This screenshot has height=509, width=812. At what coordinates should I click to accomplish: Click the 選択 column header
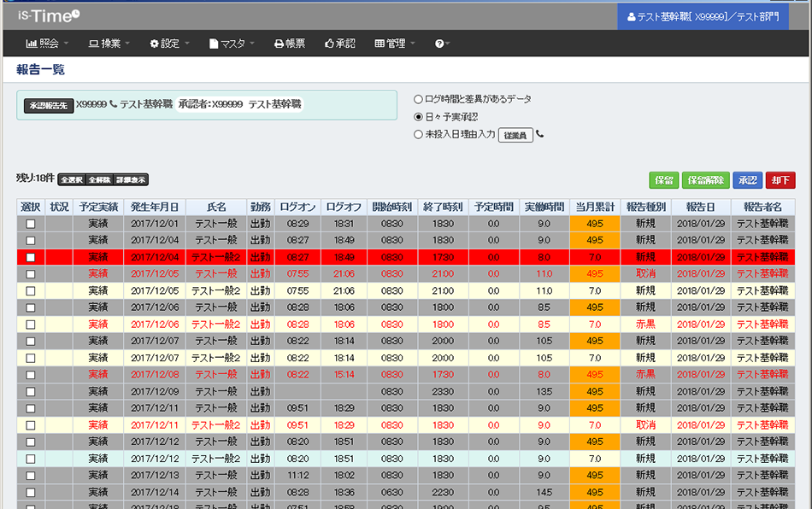point(31,207)
